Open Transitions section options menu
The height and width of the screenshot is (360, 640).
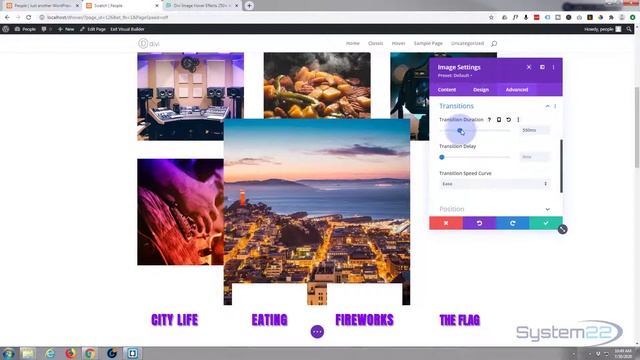[555, 106]
